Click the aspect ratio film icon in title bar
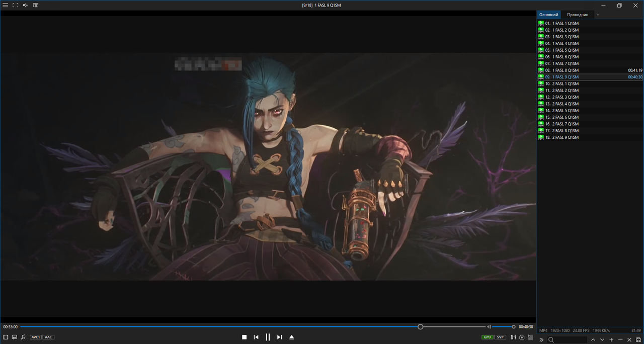This screenshot has width=644, height=344. [35, 5]
